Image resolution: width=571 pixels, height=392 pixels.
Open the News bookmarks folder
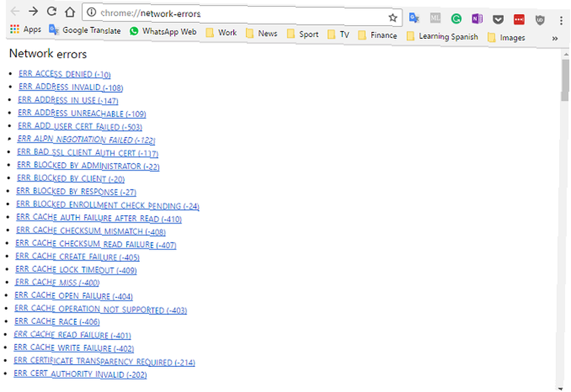(x=262, y=34)
